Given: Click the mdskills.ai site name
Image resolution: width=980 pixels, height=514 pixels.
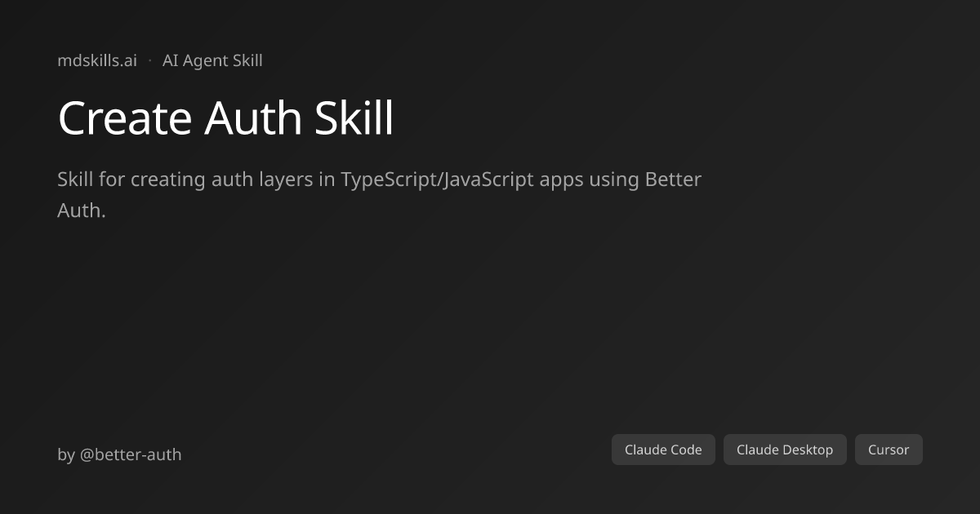Looking at the screenshot, I should click(x=97, y=60).
